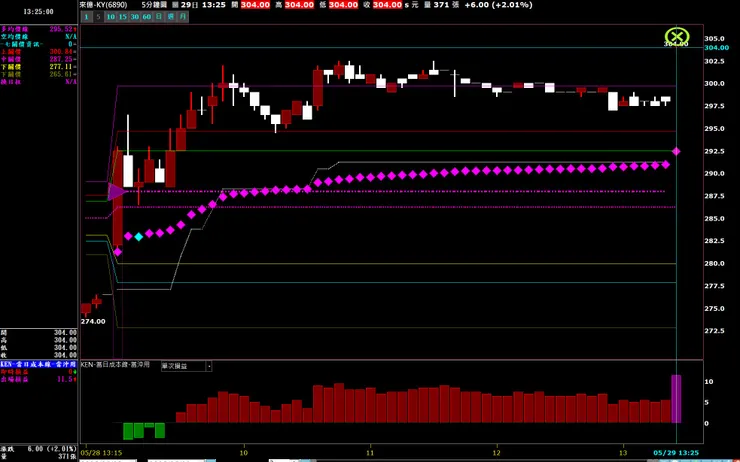Image resolution: width=740 pixels, height=462 pixels.
Task: Select the 265.61 lower level row
Action: pos(39,74)
